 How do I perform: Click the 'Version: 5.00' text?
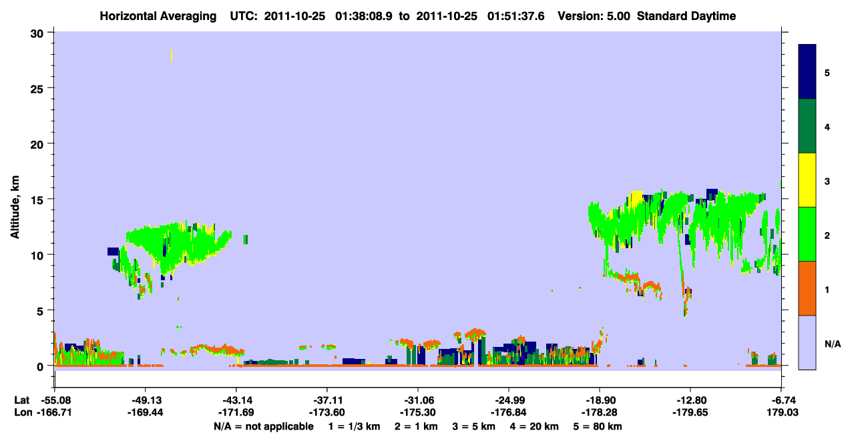coord(594,16)
